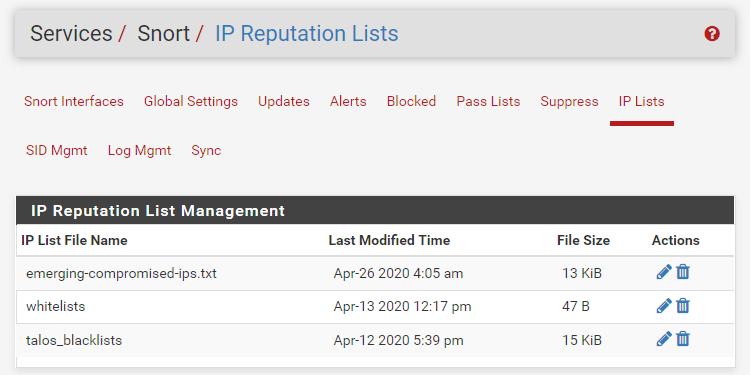Open the Log Mgmt tab

tap(139, 150)
